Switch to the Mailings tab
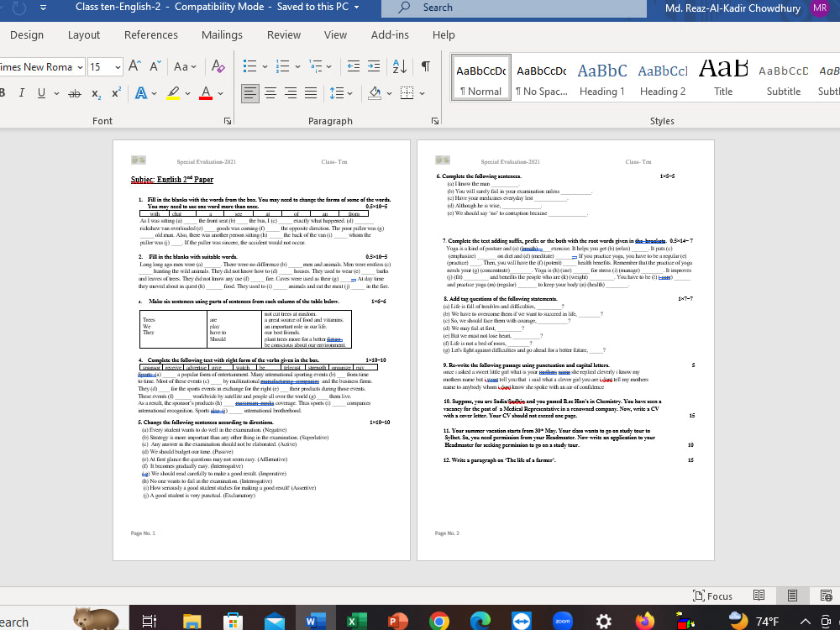 [x=222, y=34]
